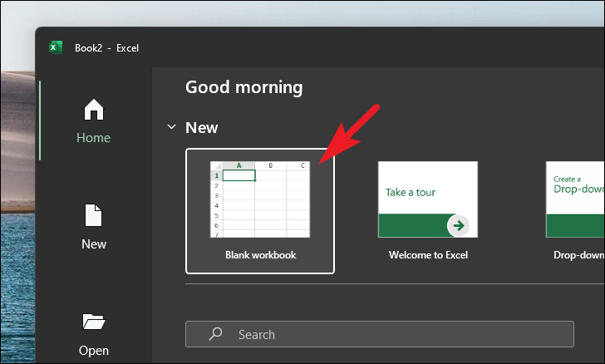Open the New page from the sidebar
Viewport: 605px width, 364px height.
pyautogui.click(x=93, y=227)
